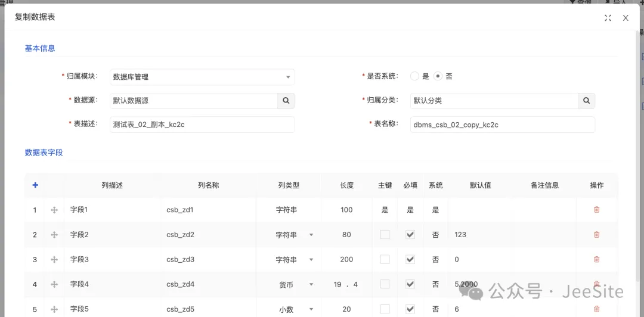Edit decimal digits 4 for 字段4

[355, 284]
